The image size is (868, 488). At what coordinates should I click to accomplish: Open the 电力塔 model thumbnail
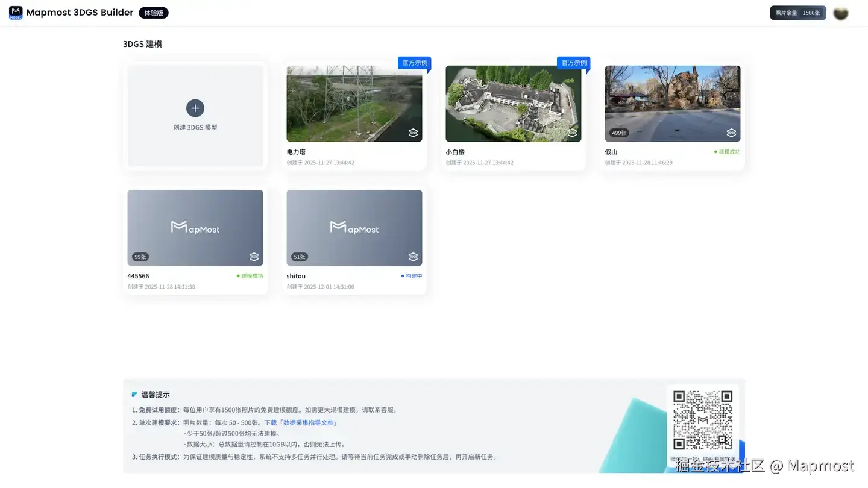pos(354,104)
